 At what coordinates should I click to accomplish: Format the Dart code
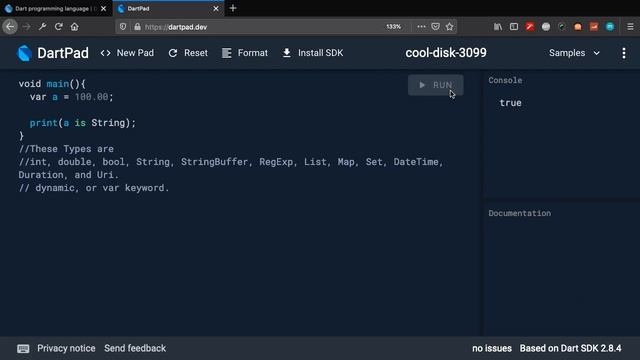click(245, 53)
